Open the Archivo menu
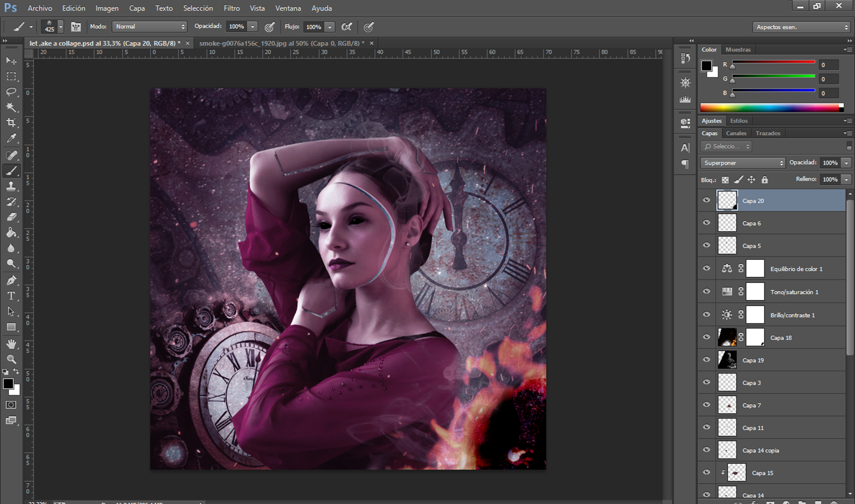 [40, 8]
